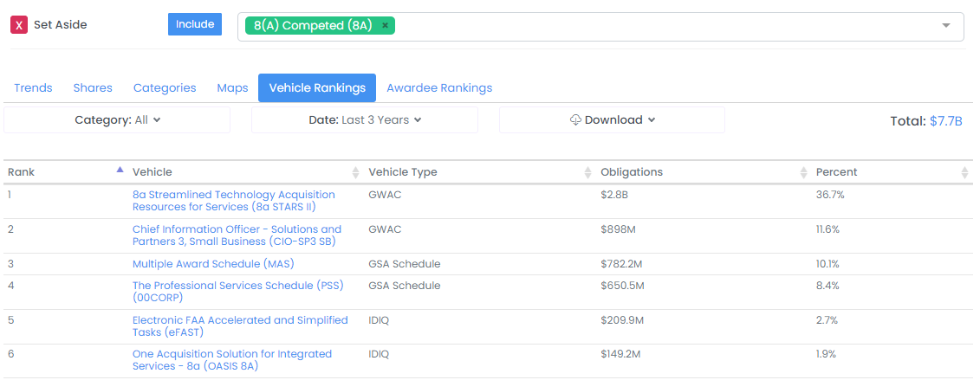Open the Date: Last 3 Years dropdown
This screenshot has width=980, height=380.
tap(365, 119)
